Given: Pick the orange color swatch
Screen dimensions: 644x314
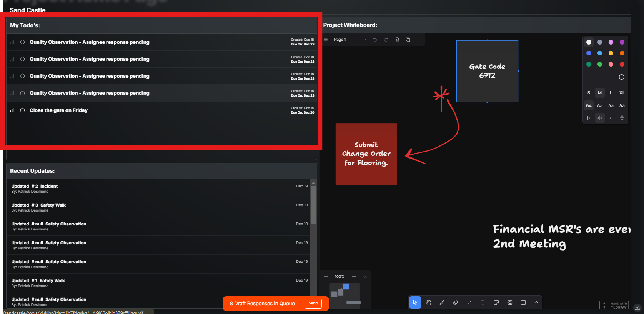Looking at the screenshot, I should 622,53.
